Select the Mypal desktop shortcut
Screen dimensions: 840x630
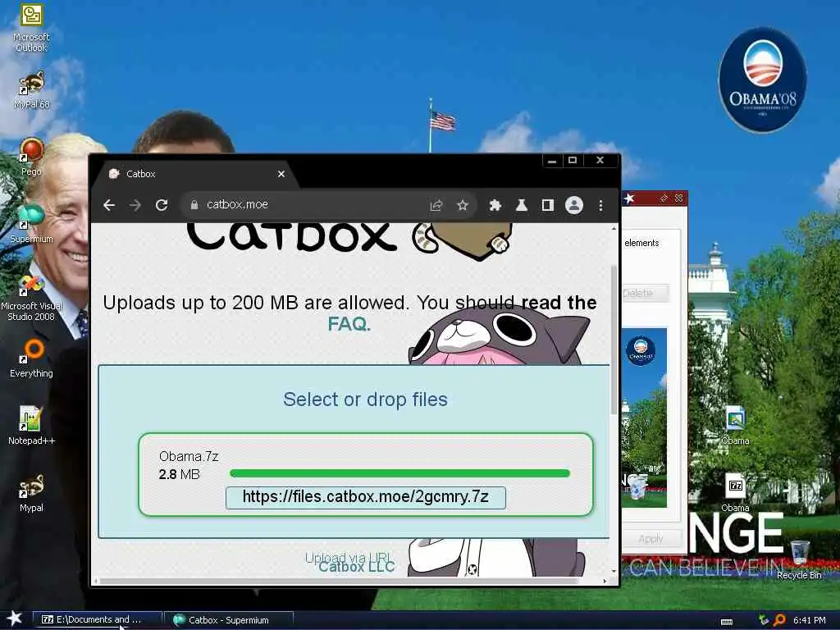31,493
